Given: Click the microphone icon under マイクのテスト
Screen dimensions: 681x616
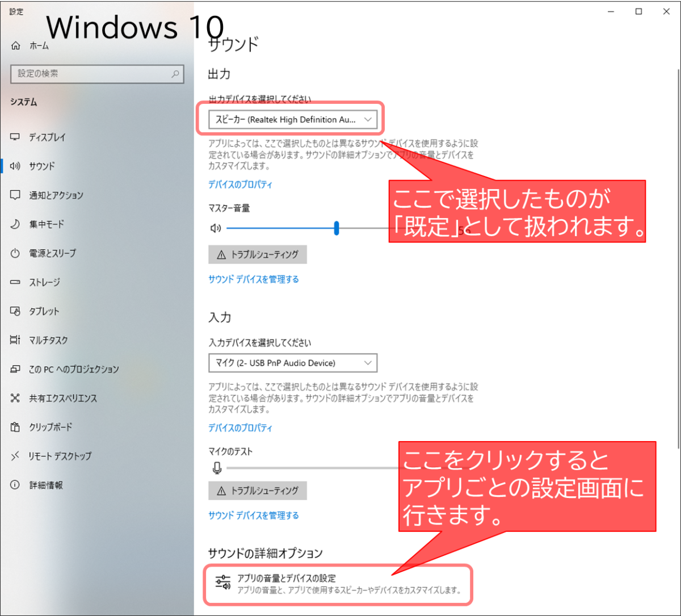Looking at the screenshot, I should pyautogui.click(x=216, y=468).
